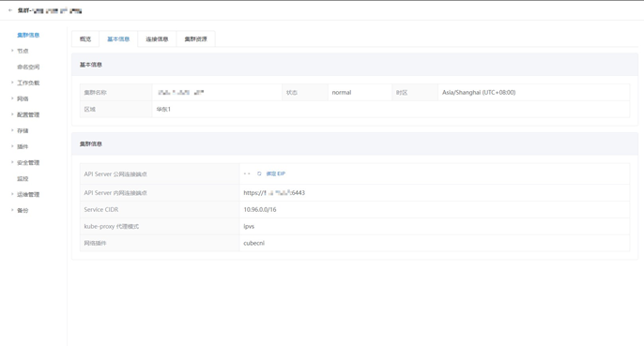The height and width of the screenshot is (346, 644).
Task: Click the "Service CIDR" label cell
Action: click(160, 209)
